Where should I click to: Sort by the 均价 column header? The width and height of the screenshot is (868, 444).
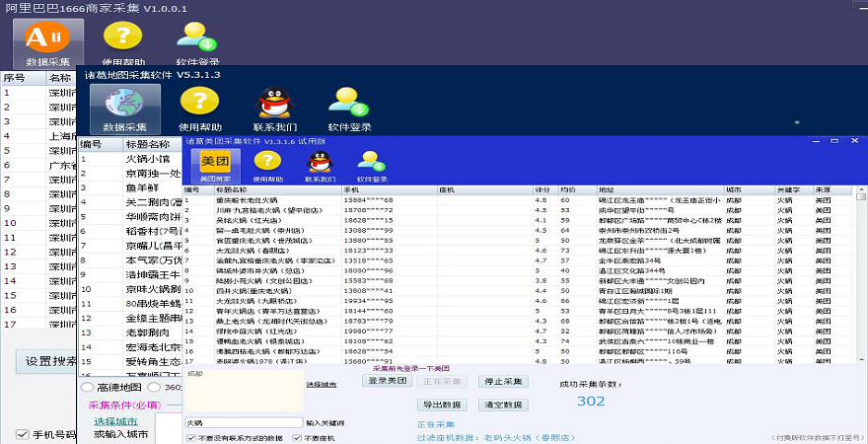click(577, 189)
